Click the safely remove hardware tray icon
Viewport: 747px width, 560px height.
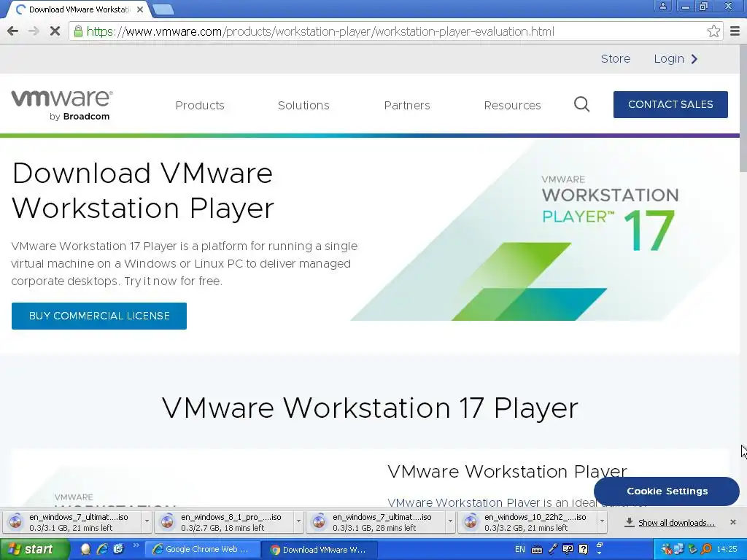693,549
